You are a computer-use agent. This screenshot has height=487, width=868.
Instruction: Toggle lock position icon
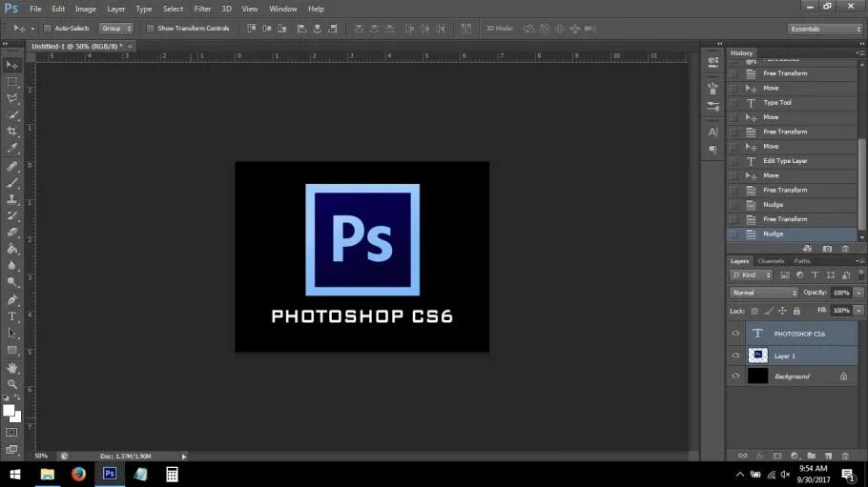pos(782,311)
